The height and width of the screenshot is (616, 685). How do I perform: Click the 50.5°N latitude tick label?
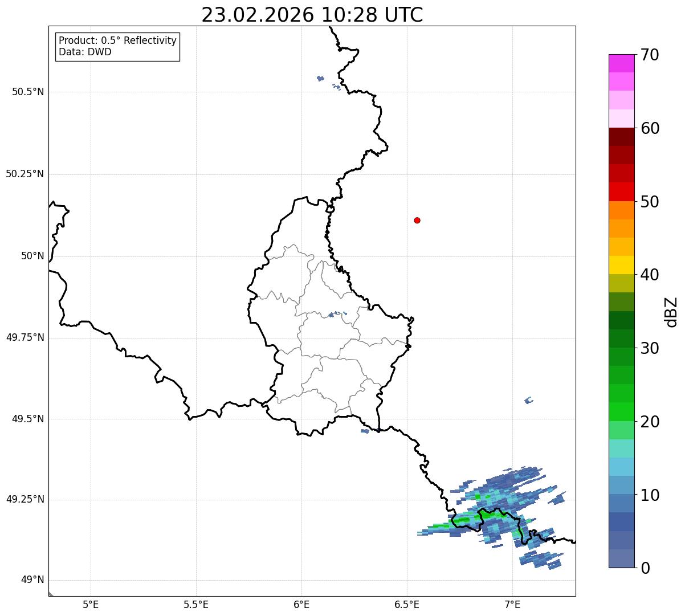pos(28,92)
